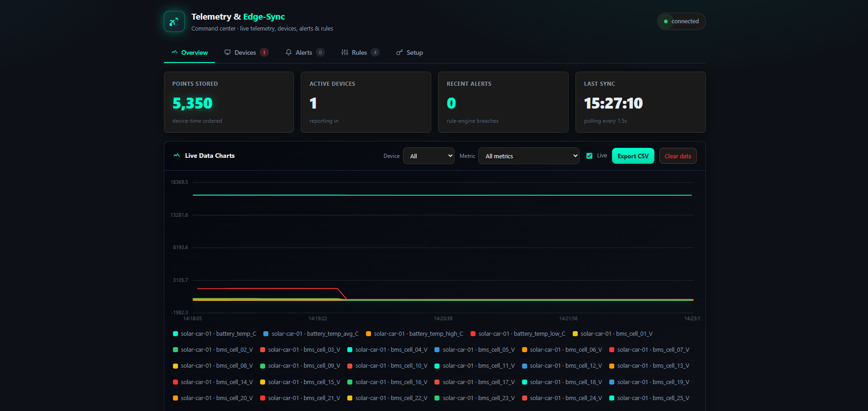The height and width of the screenshot is (411, 868).
Task: Click the Setup key icon
Action: [399, 52]
